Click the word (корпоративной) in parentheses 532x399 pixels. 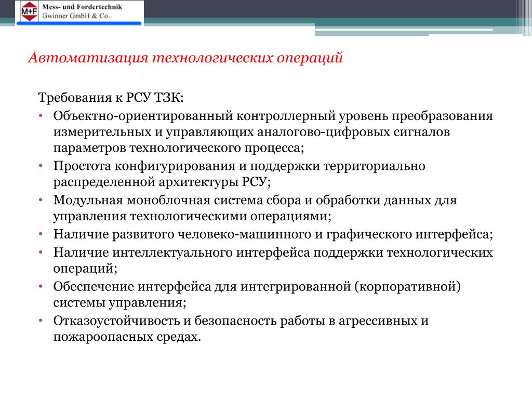click(407, 287)
